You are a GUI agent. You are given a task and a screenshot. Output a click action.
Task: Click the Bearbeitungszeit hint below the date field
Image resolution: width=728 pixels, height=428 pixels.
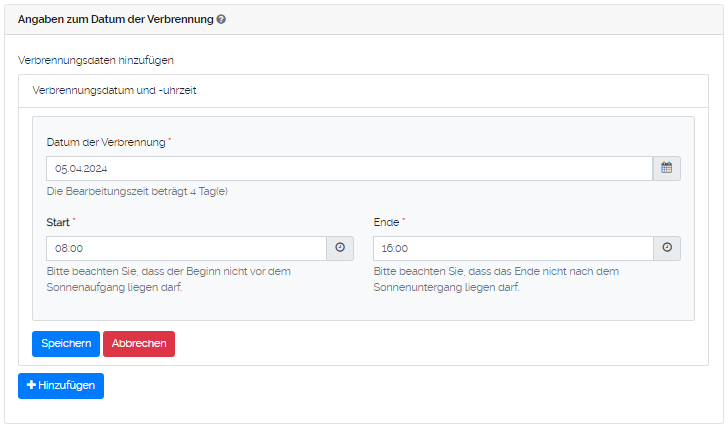click(x=137, y=191)
